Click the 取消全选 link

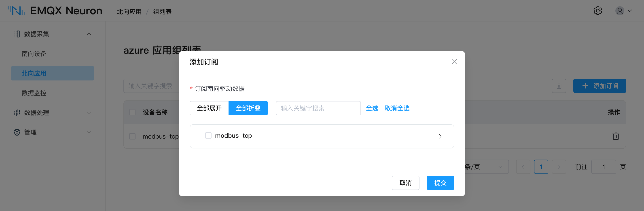397,108
